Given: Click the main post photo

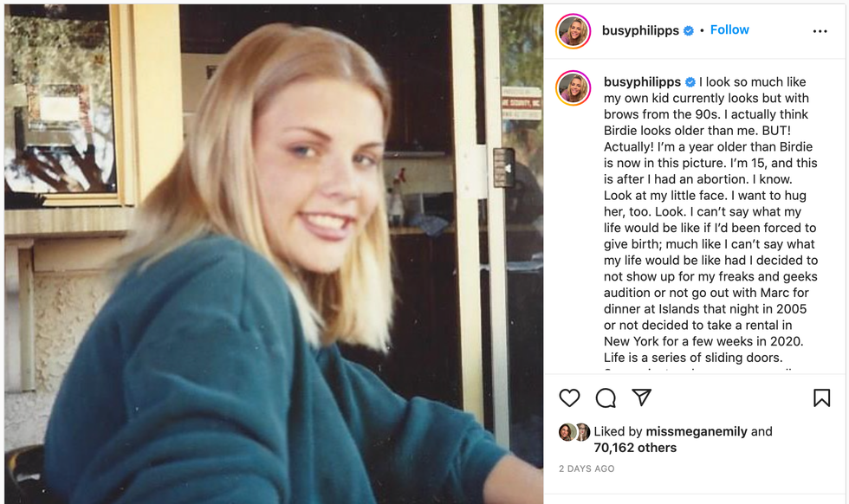Looking at the screenshot, I should 274,254.
